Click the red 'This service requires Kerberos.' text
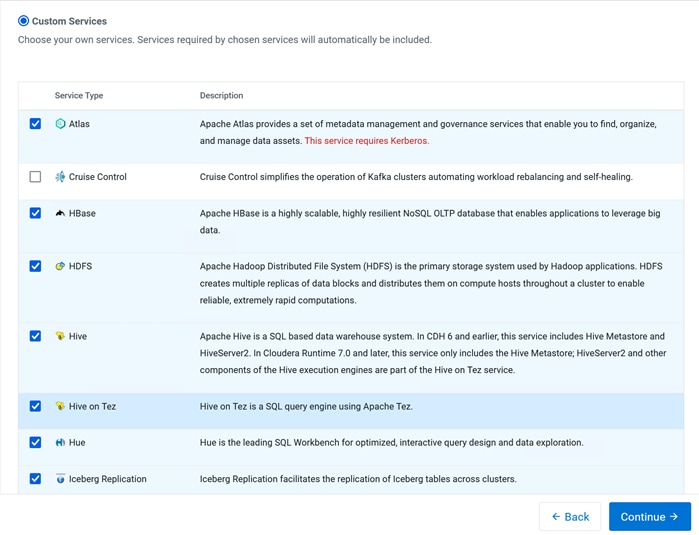699x535 pixels. pos(366,141)
